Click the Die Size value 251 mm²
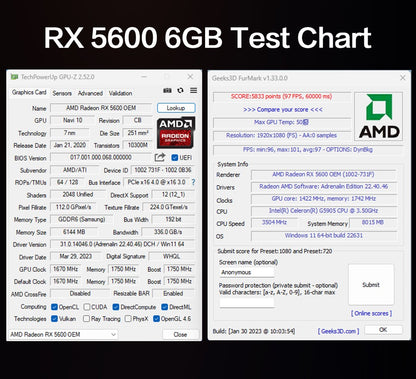This screenshot has height=379, width=416. click(138, 133)
